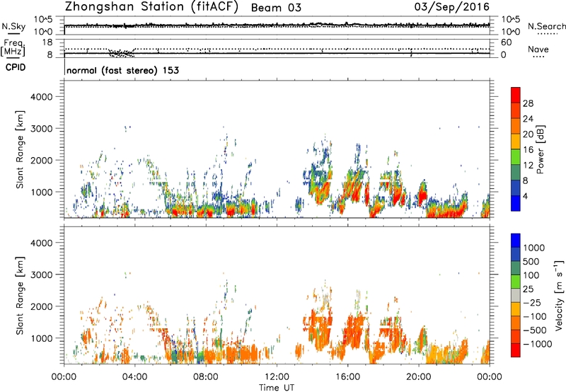Click the "20:00" time axis tick

tap(419, 377)
